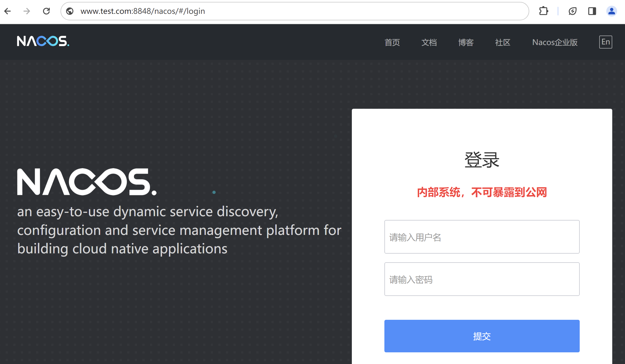Viewport: 625px width, 364px height.
Task: Click the NACOS logo in header
Action: point(43,41)
